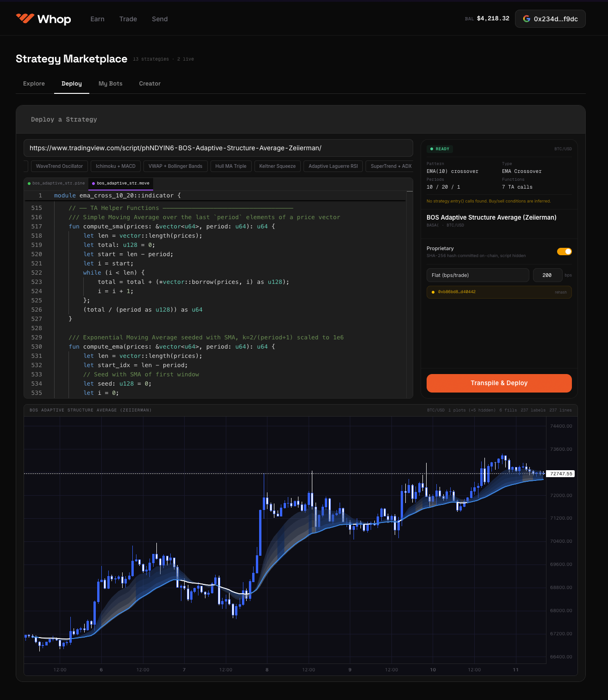Switch to bos_adaptive_str.pine file tab
This screenshot has width=608, height=700.
56,184
